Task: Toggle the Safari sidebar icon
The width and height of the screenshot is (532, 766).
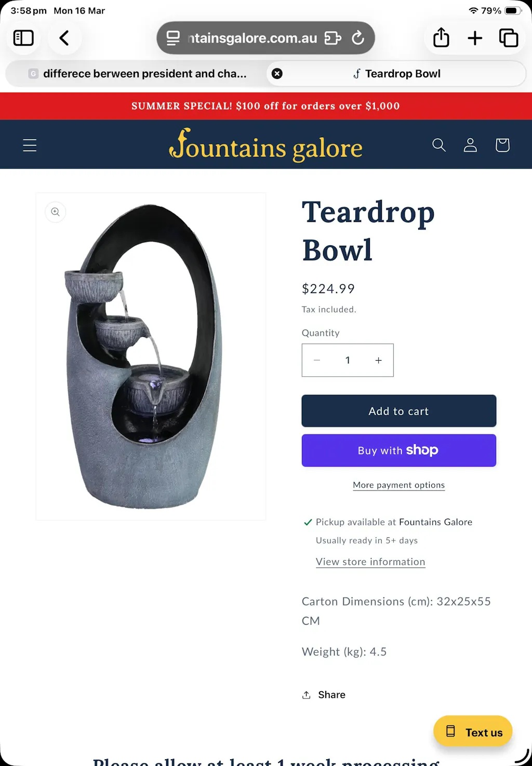Action: (23, 38)
